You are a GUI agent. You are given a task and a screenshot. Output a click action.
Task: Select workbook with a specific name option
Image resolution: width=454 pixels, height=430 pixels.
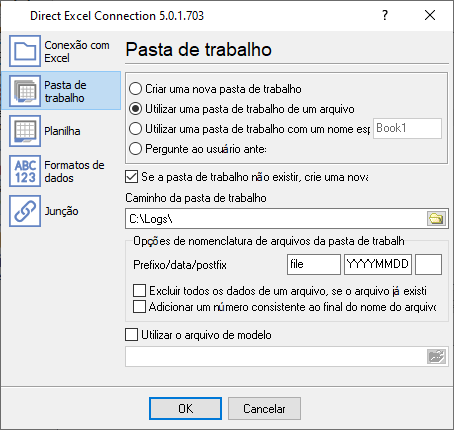click(x=250, y=129)
